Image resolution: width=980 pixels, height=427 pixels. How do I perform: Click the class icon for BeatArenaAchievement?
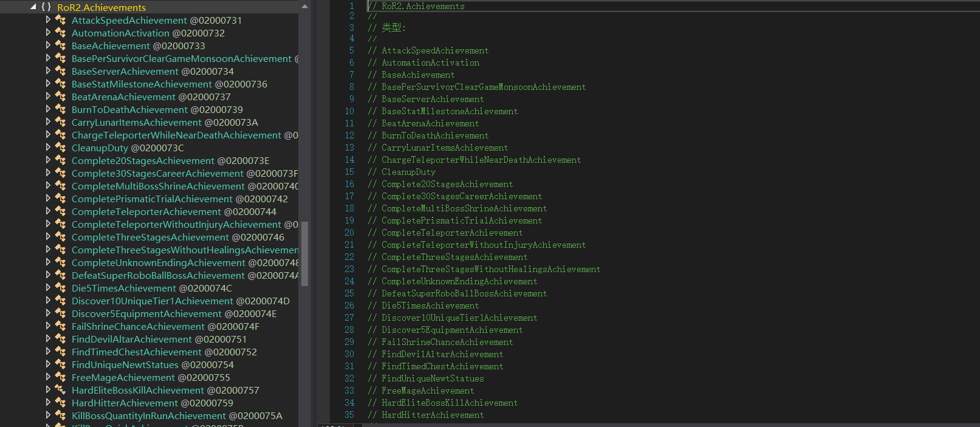(x=60, y=97)
